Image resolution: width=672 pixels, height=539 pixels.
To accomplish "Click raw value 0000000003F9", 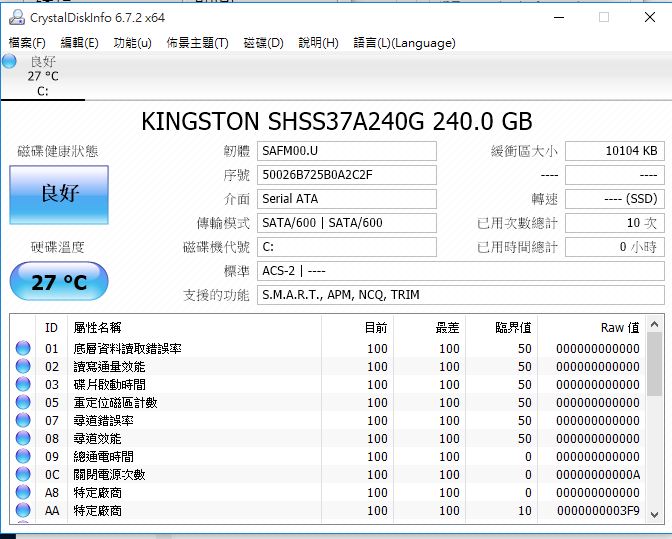I will [598, 510].
